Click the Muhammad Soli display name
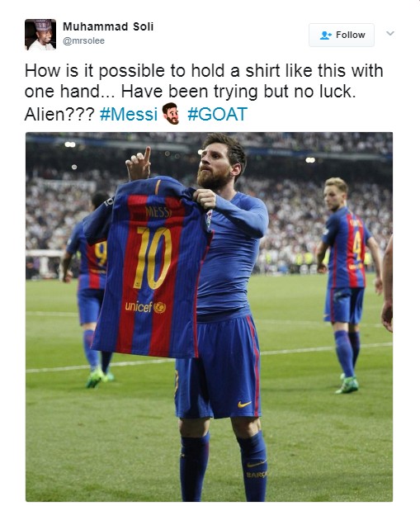This screenshot has width=420, height=506. tap(108, 26)
